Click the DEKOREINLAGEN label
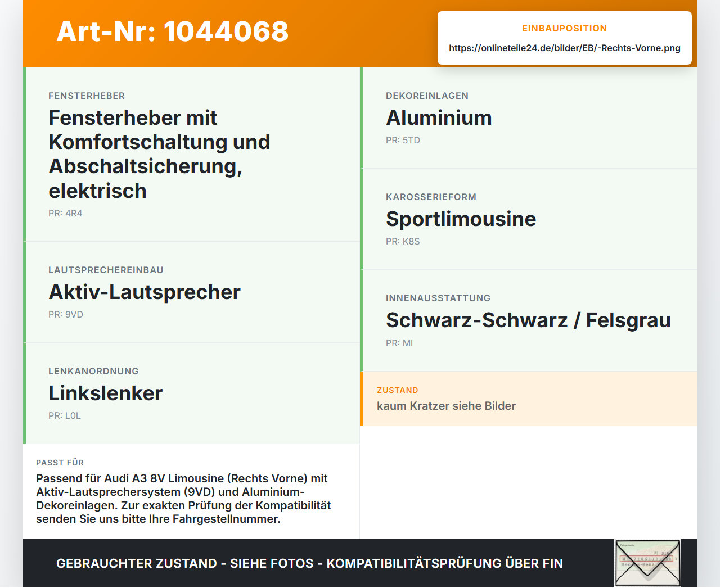Image resolution: width=720 pixels, height=588 pixels. 427,96
